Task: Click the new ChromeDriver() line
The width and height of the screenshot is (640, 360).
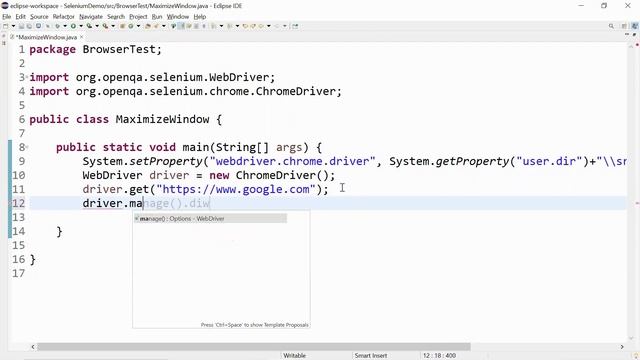Action: click(209, 176)
